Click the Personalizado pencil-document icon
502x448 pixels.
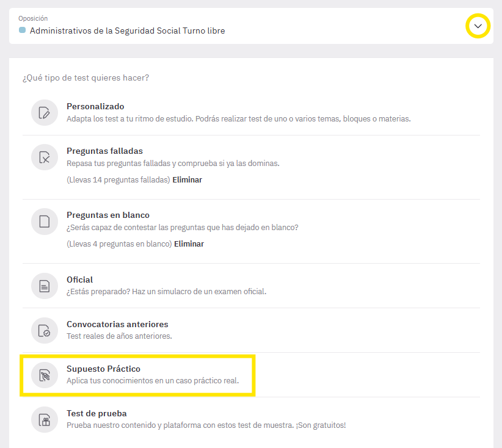[x=45, y=113]
